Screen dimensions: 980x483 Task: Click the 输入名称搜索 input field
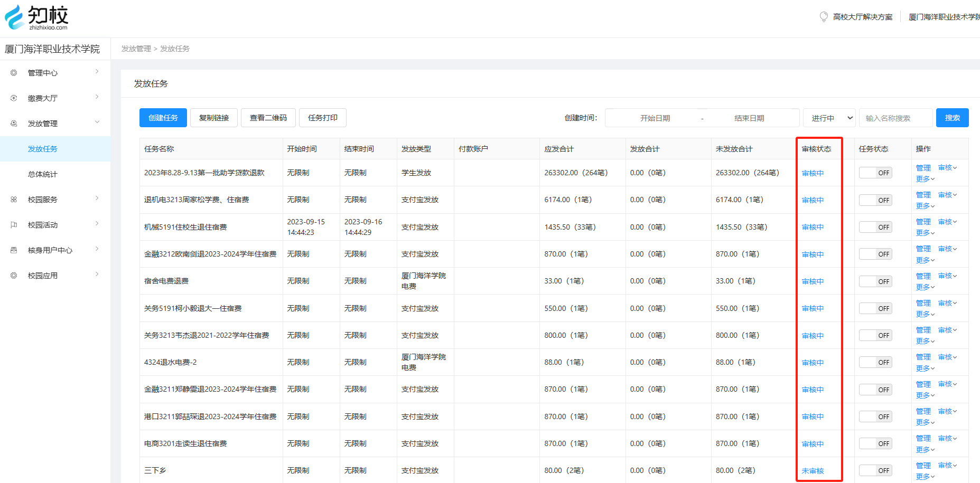895,118
